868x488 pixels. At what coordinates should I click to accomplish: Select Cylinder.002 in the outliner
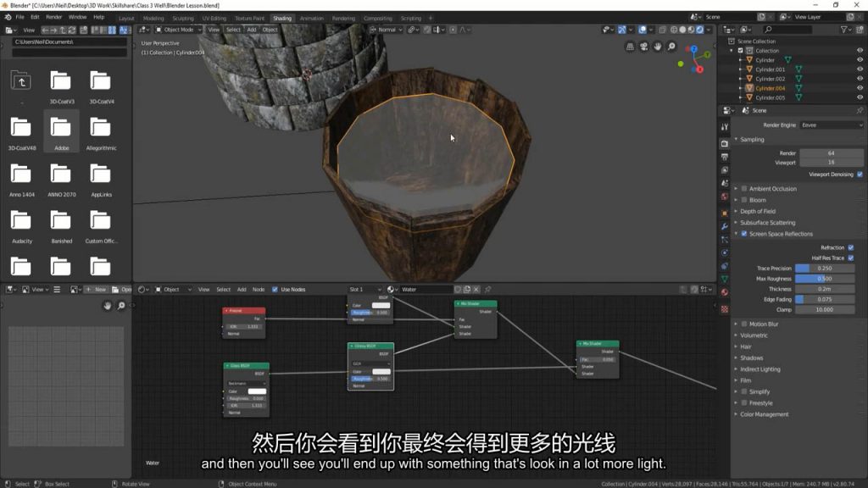(770, 79)
